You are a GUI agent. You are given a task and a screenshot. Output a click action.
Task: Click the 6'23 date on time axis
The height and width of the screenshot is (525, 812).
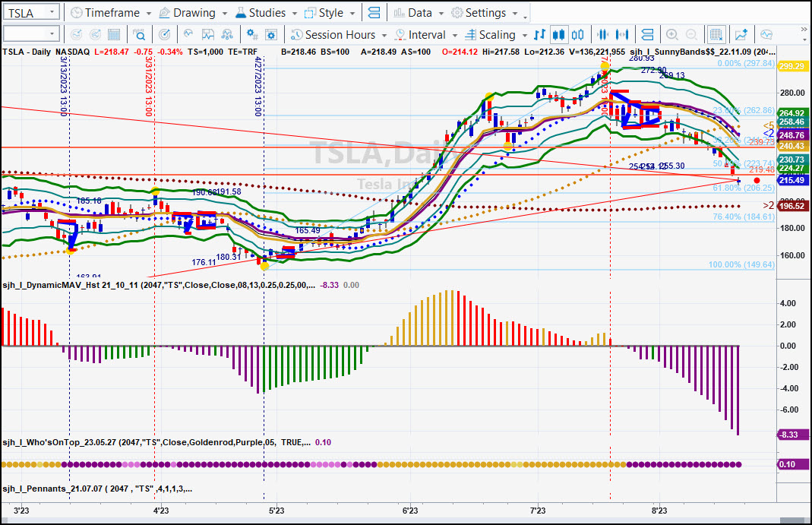(410, 511)
